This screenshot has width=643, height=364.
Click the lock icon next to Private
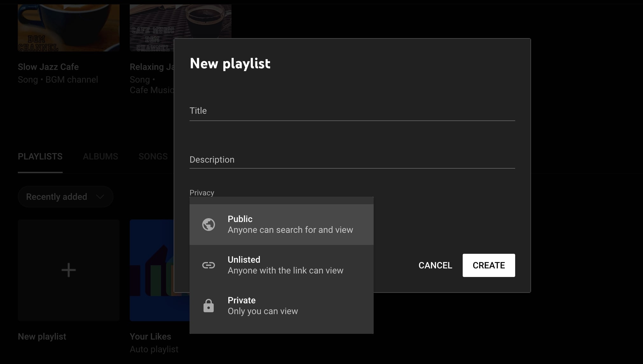tap(209, 306)
